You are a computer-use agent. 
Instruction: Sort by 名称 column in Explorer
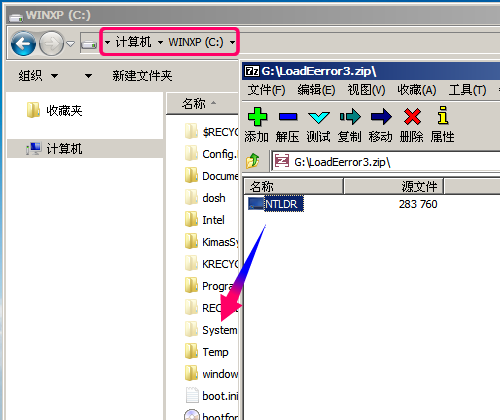[203, 103]
